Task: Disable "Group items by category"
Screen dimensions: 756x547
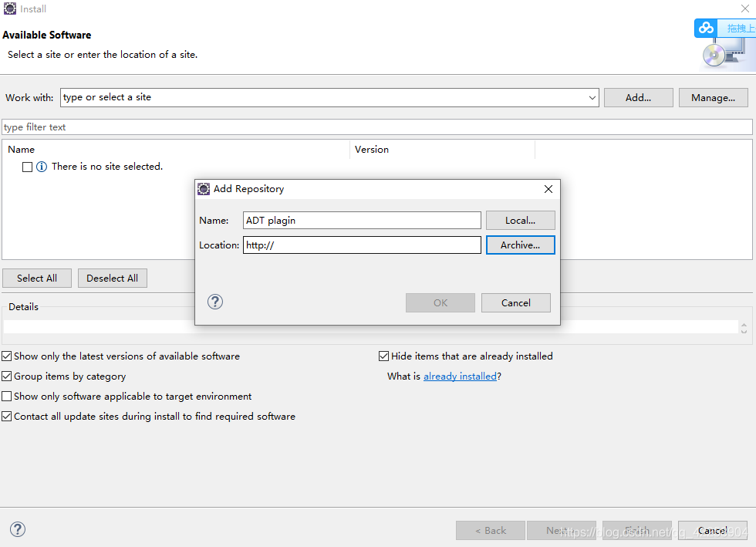Action: tap(6, 376)
